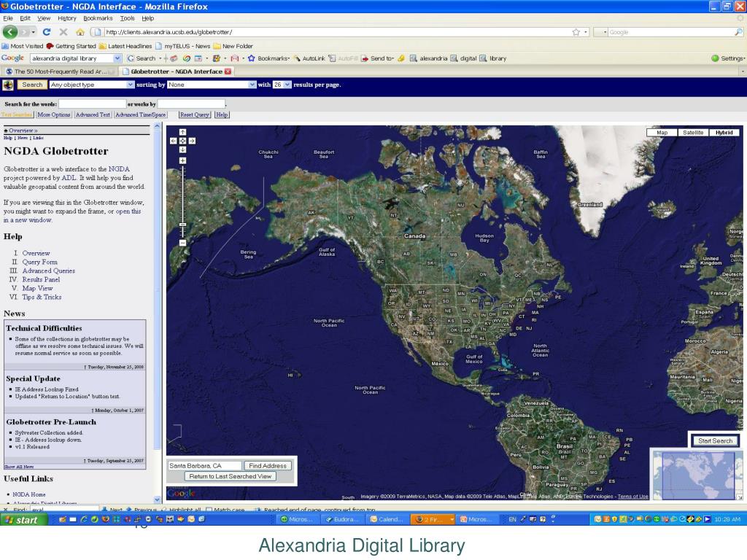
Task: Open the Bookmarks menu
Action: 98,18
